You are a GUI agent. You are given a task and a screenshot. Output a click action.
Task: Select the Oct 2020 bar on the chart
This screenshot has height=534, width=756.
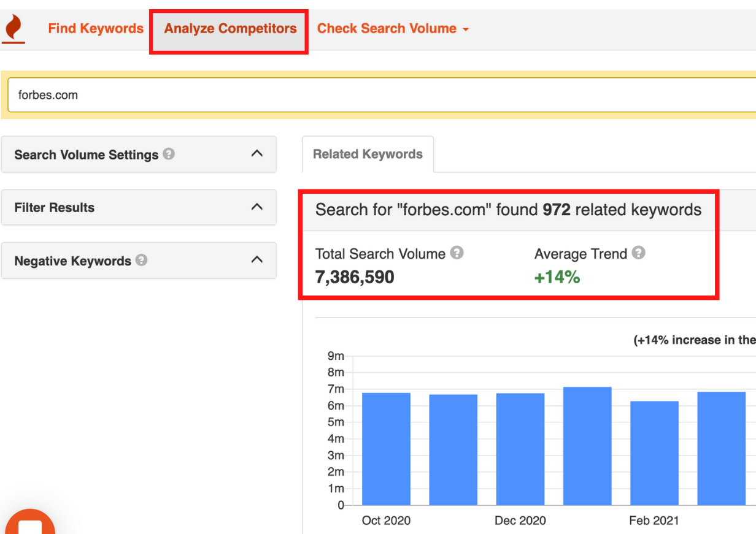pos(386,448)
